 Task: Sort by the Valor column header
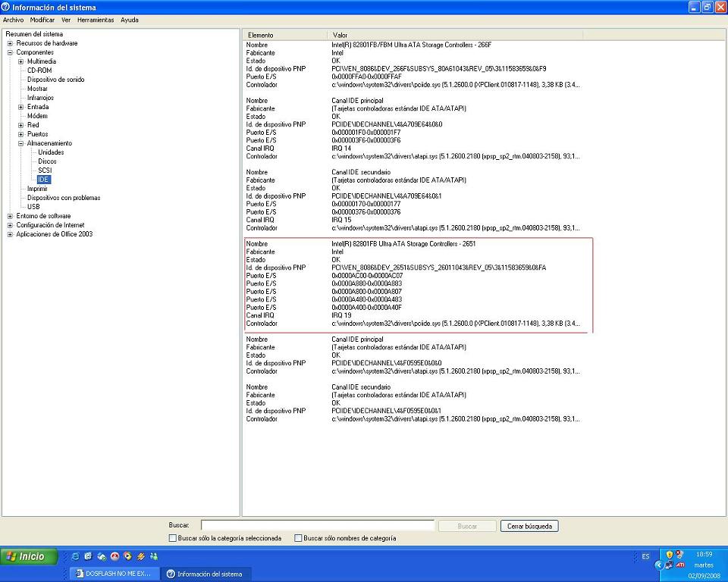455,35
